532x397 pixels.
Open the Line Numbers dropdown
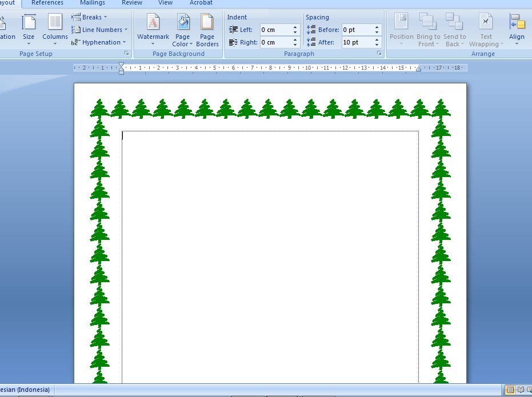(99, 30)
